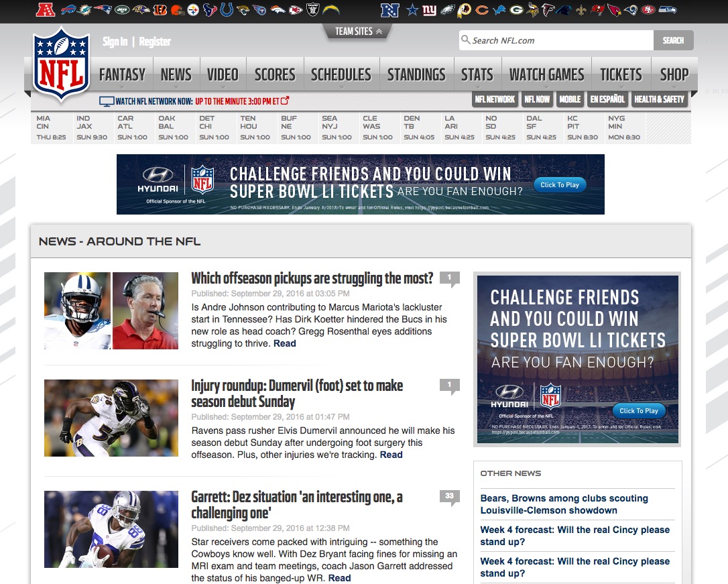This screenshot has width=728, height=584.
Task: Expand the TEAM SITES dropdown
Action: pos(357,31)
